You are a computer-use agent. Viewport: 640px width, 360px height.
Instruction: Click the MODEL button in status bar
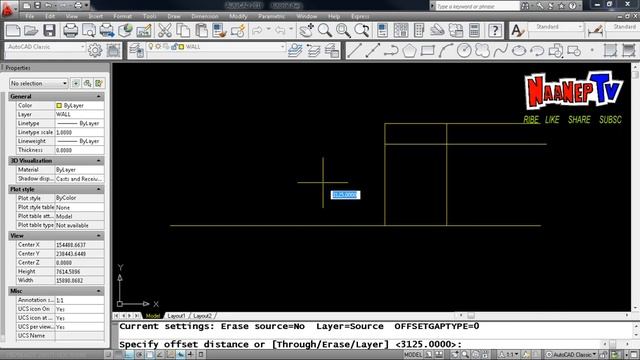coord(413,355)
